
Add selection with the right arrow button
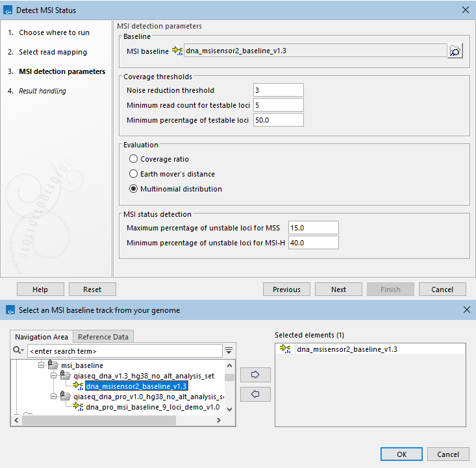(255, 375)
